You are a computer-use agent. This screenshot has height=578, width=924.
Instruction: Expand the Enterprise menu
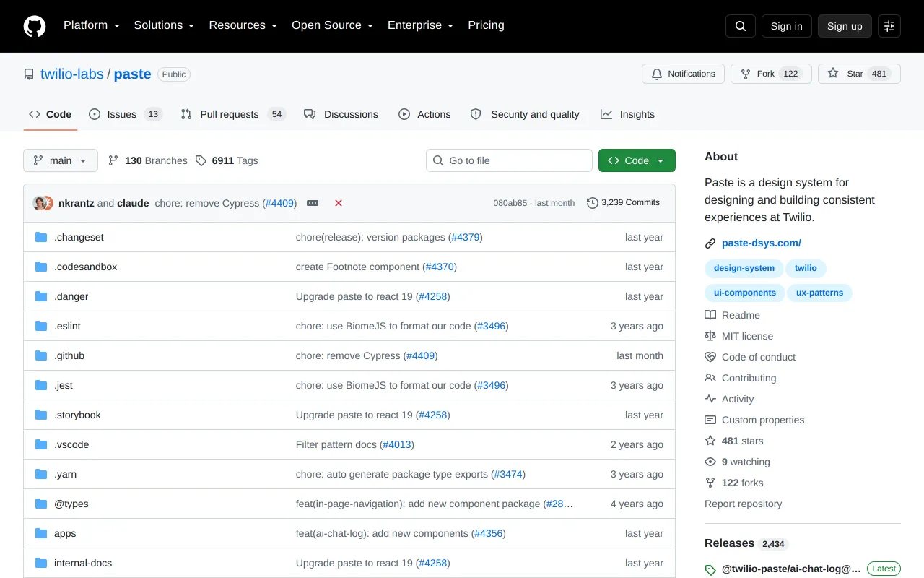tap(421, 25)
